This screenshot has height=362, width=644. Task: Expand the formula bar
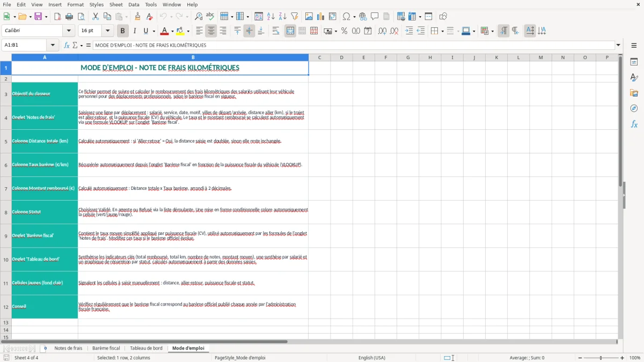tap(618, 45)
